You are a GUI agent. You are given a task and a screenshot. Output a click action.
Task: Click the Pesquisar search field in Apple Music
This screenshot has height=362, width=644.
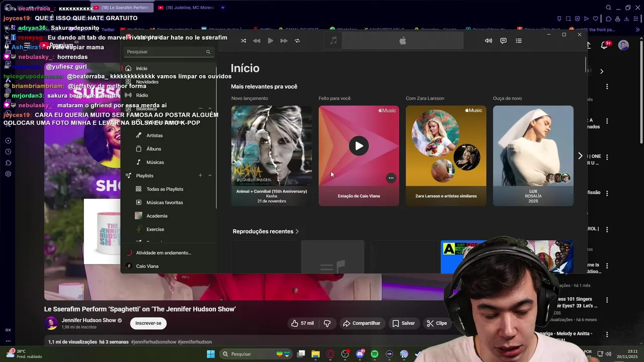[169, 52]
